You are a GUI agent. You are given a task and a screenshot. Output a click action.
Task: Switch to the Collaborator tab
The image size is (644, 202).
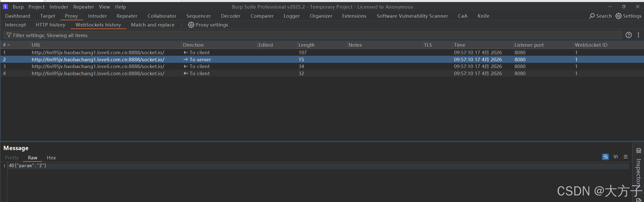(162, 16)
